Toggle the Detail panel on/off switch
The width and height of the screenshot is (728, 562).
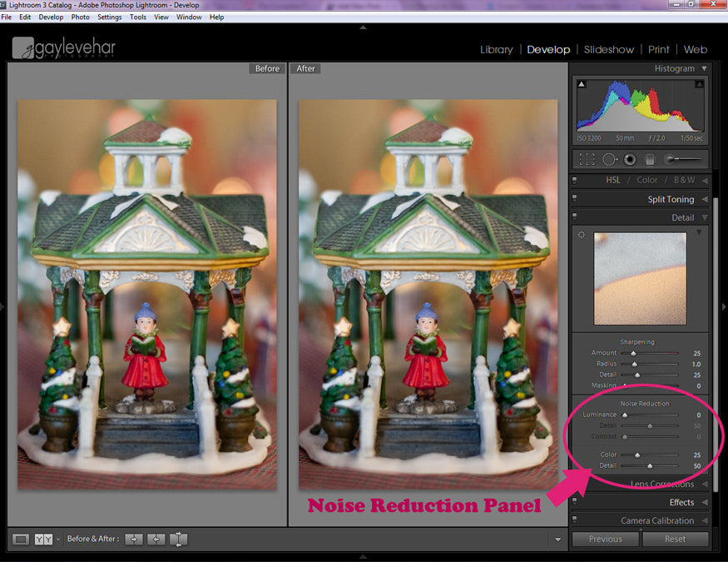[x=575, y=218]
